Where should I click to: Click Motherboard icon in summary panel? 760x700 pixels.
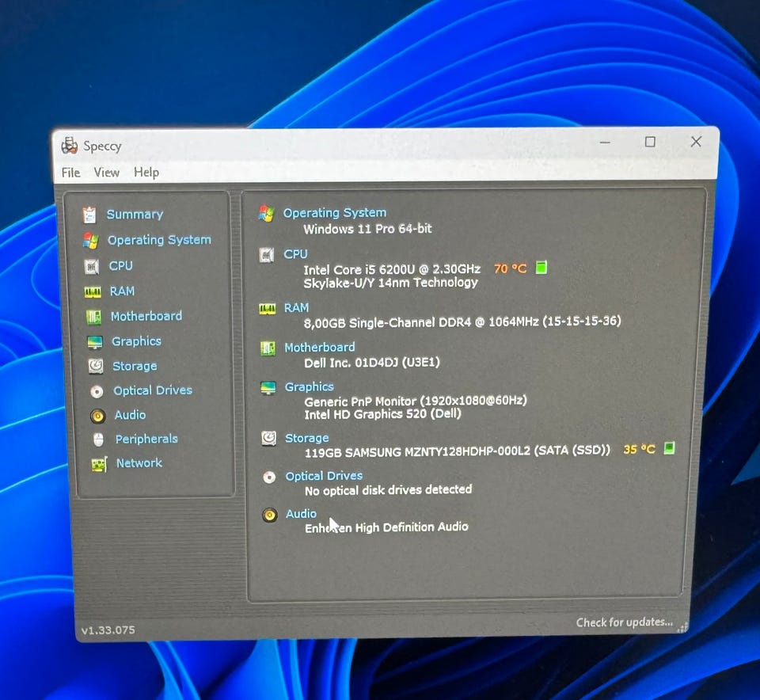pos(268,348)
